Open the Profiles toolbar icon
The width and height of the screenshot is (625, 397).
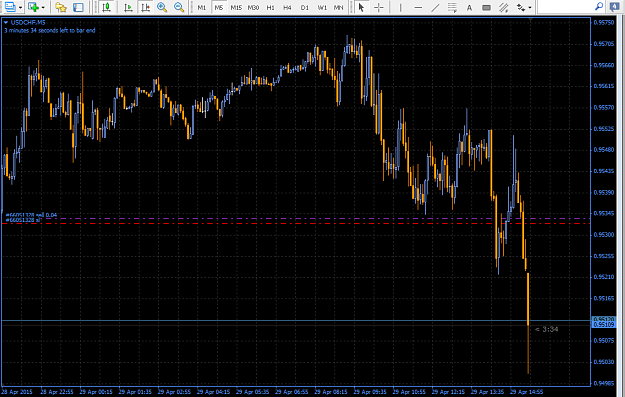(x=10, y=7)
